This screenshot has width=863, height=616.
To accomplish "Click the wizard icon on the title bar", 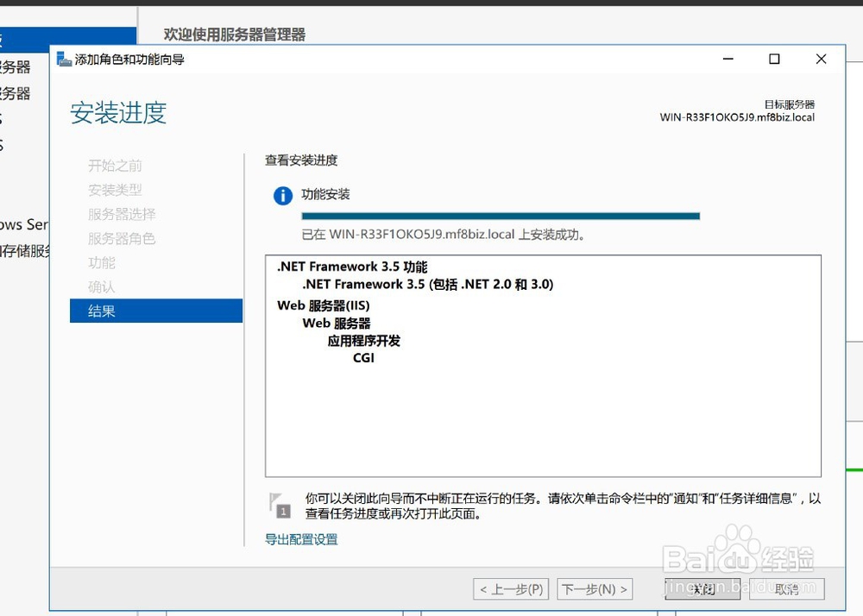I will pos(64,59).
